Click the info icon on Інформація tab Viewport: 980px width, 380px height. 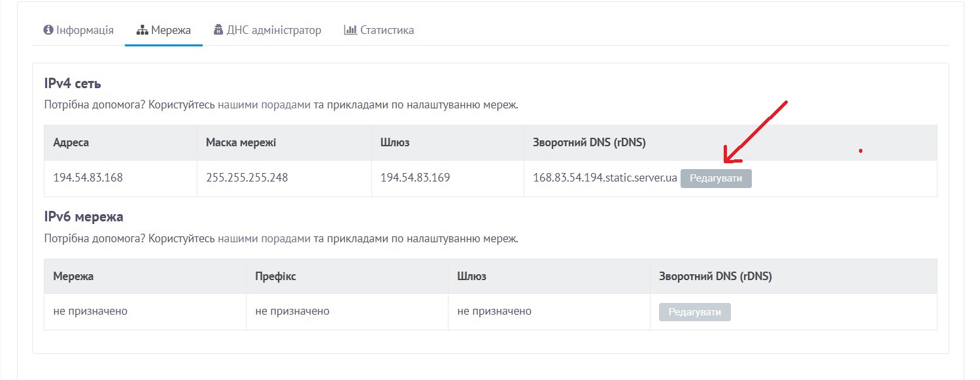pos(48,30)
